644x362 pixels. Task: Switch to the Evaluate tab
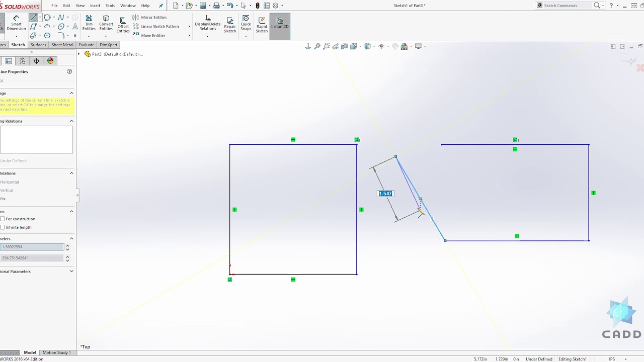(87, 45)
